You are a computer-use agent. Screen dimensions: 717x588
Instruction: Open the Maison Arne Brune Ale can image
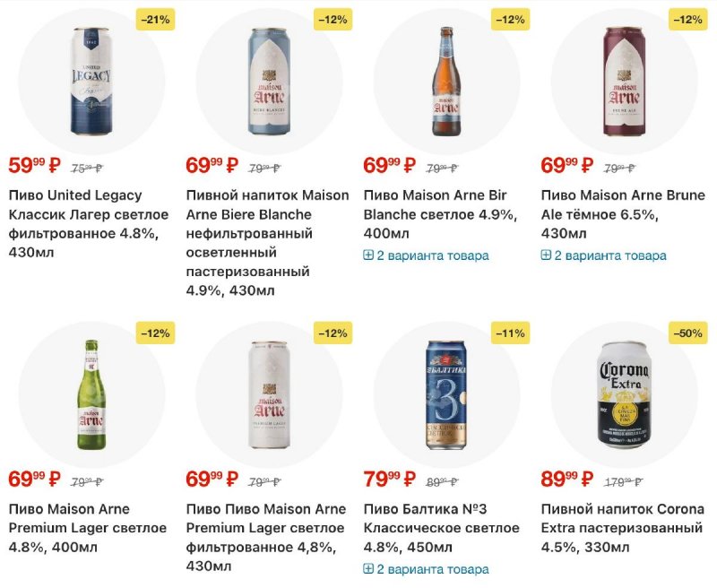coord(624,81)
